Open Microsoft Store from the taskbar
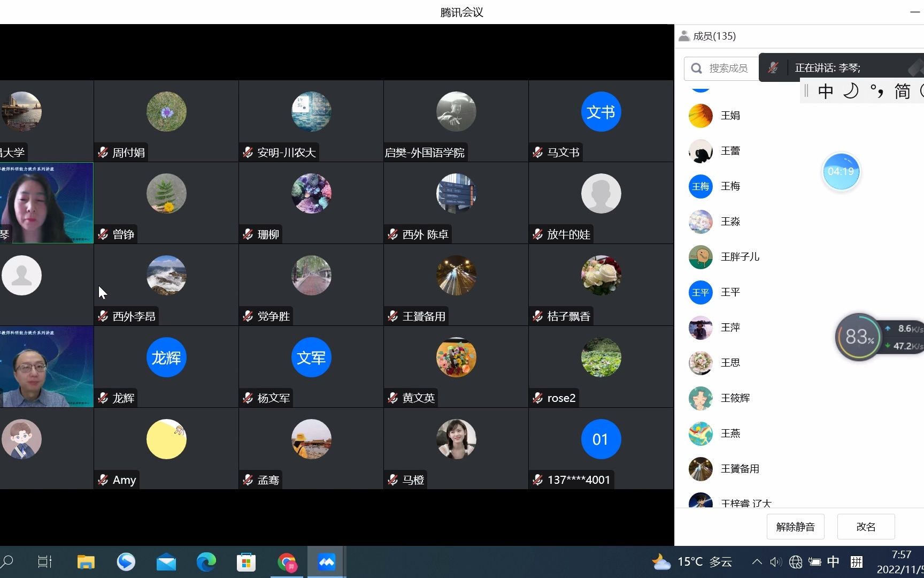Screen dimensions: 924x578 246,562
